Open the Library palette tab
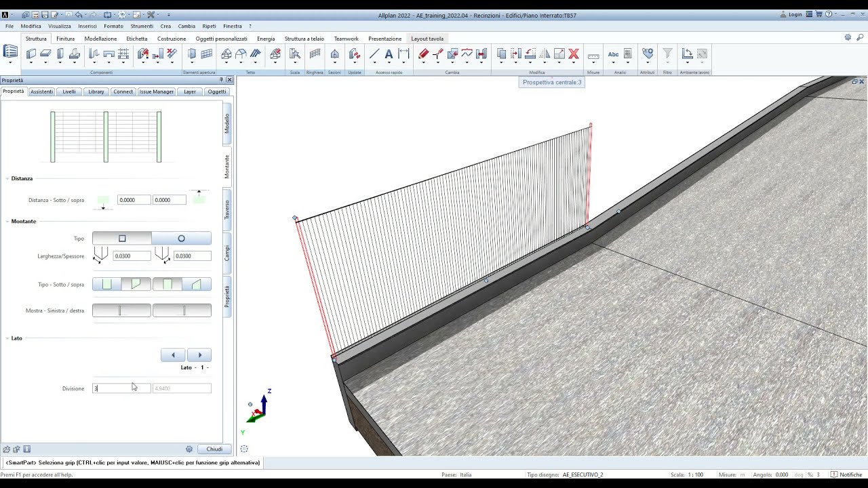868x488 pixels. [96, 91]
